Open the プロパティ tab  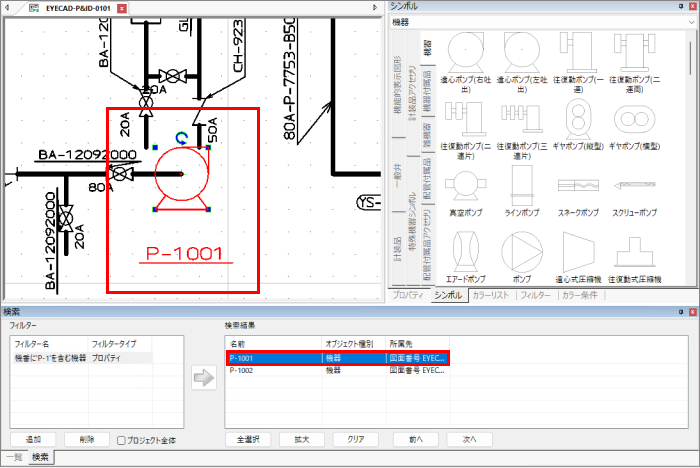(408, 296)
